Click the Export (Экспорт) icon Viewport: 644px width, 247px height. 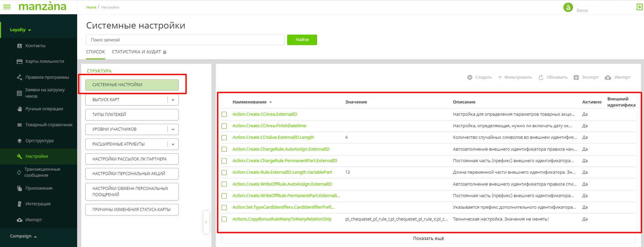click(576, 77)
